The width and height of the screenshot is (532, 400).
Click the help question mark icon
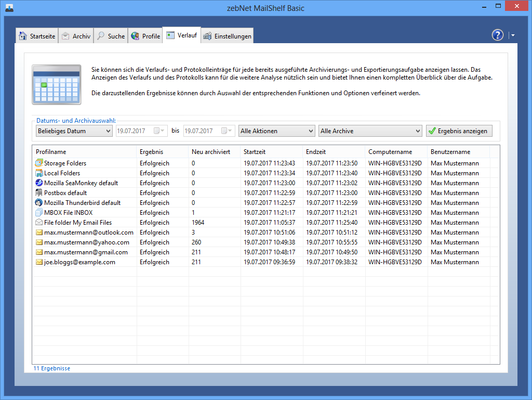[x=498, y=35]
